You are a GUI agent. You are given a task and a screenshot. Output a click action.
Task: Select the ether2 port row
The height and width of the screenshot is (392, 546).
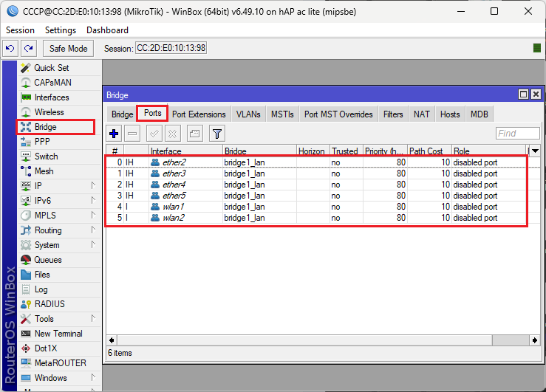click(x=316, y=162)
